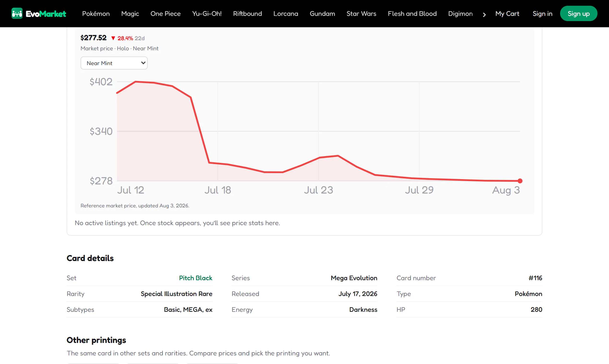Screen dimensions: 609x364
Task: Open the Digimon category
Action: click(x=460, y=13)
